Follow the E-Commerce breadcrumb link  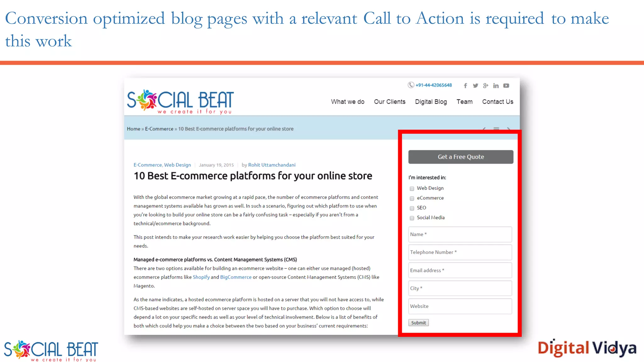159,129
